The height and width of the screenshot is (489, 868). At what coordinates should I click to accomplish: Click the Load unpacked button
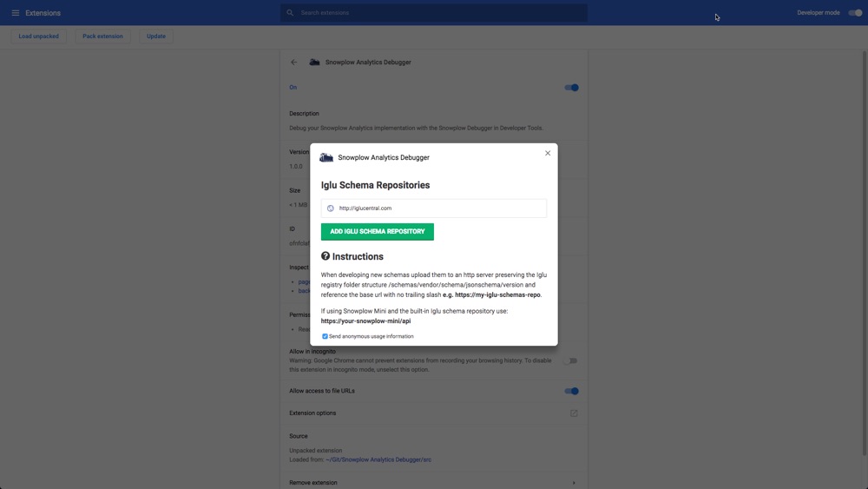click(x=39, y=36)
